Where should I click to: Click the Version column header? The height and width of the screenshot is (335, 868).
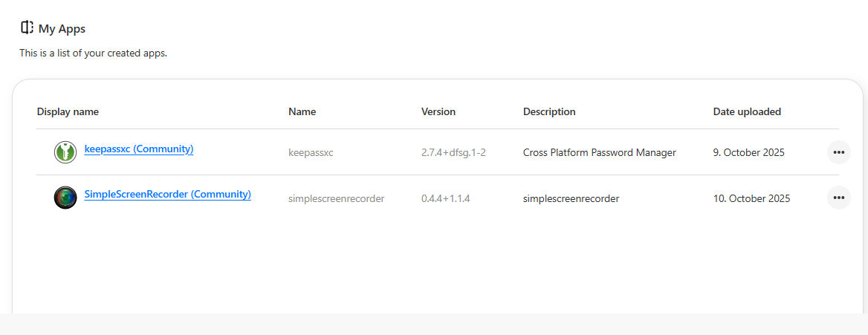tap(438, 112)
